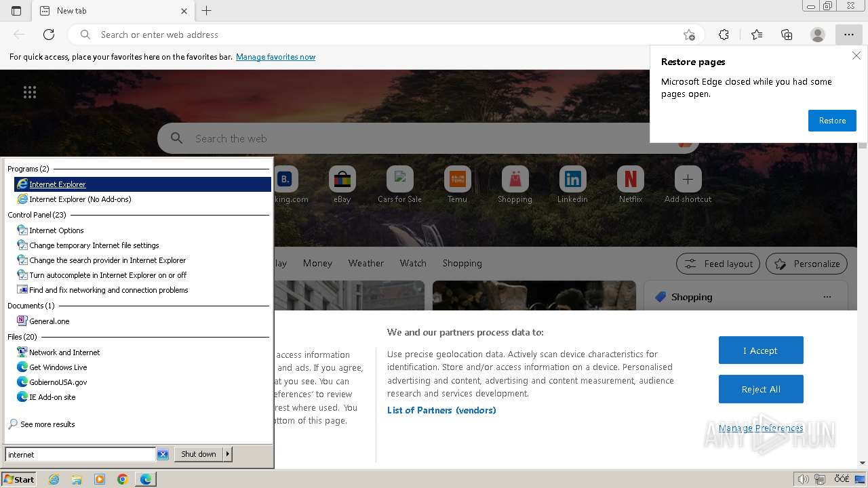The height and width of the screenshot is (488, 868).
Task: Switch to the Shopping feed tab
Action: tap(462, 263)
